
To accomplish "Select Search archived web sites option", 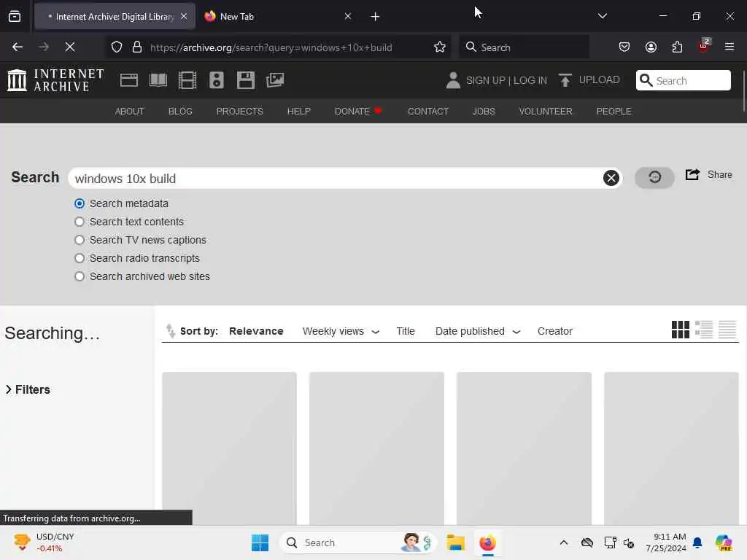I will coord(80,276).
